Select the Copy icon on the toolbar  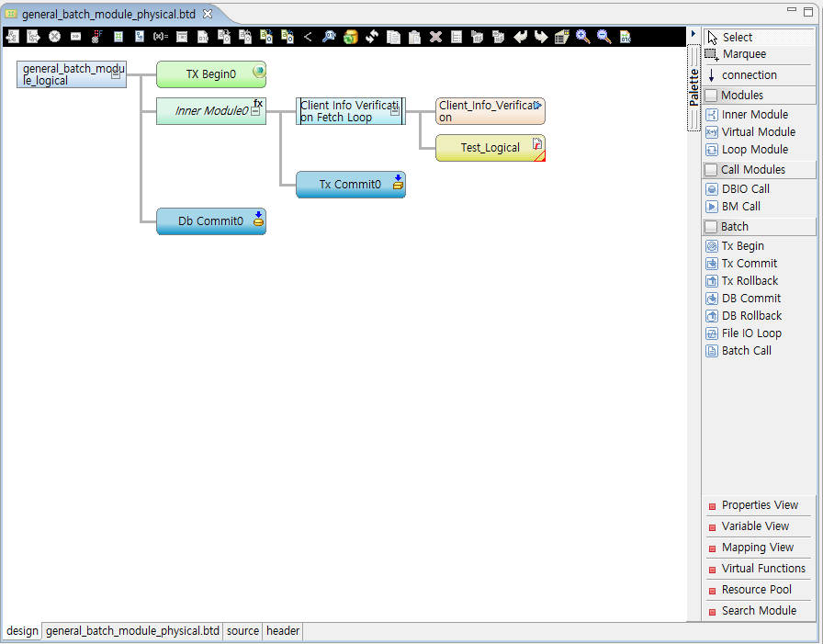[393, 37]
